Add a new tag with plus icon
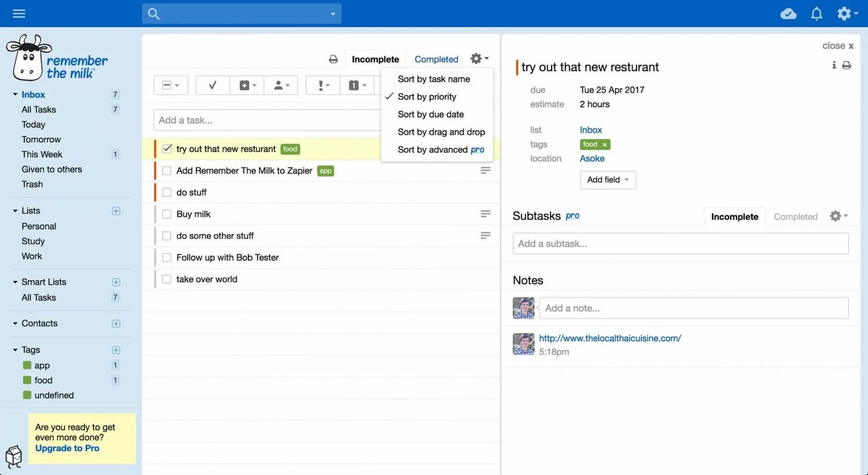Image resolution: width=868 pixels, height=475 pixels. tap(116, 350)
